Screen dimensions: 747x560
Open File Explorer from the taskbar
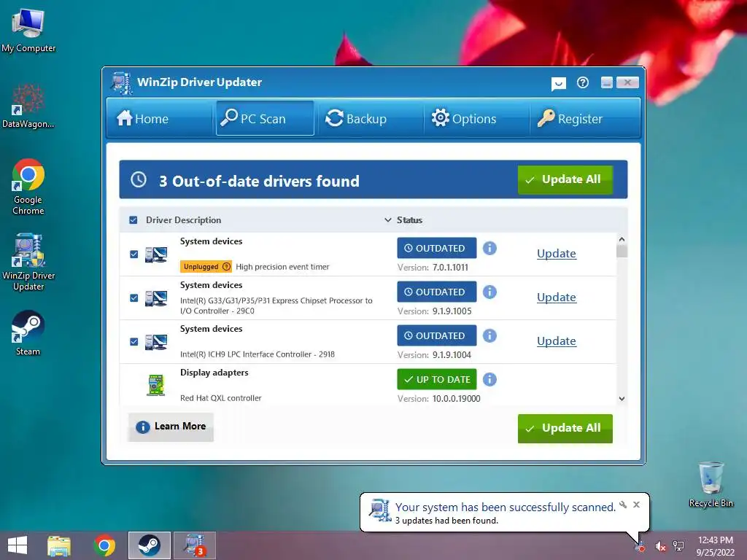pos(59,545)
